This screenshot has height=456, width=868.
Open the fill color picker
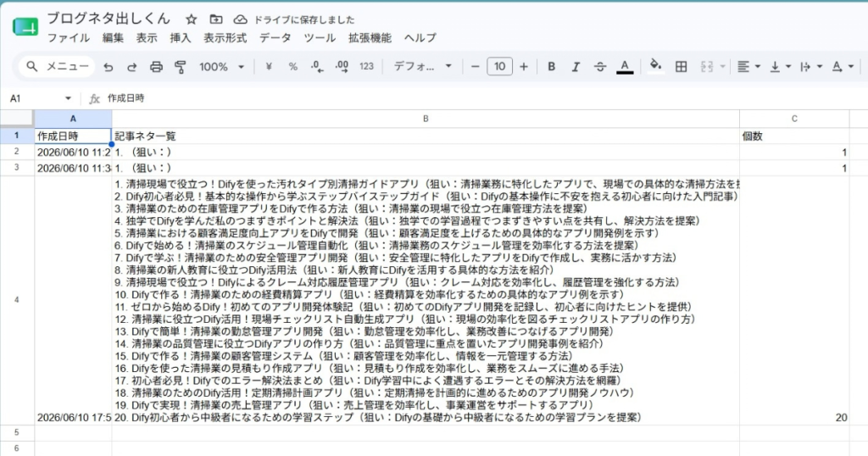point(655,66)
